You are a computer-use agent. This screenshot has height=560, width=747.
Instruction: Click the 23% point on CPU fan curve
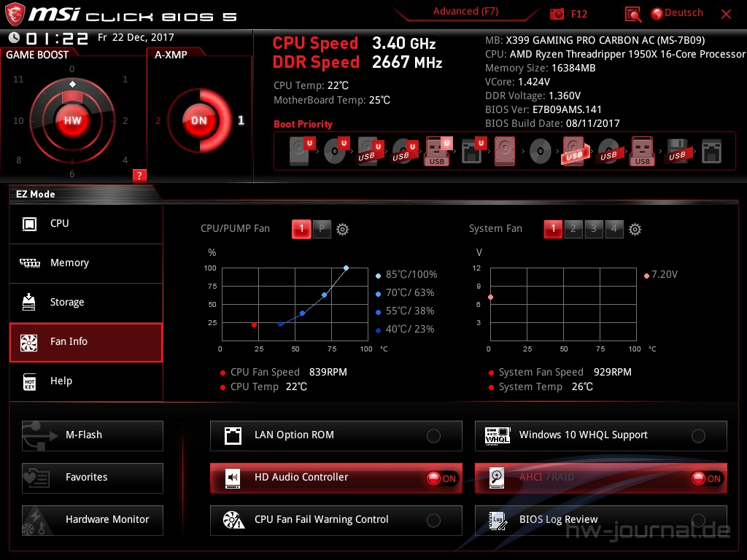coord(281,324)
